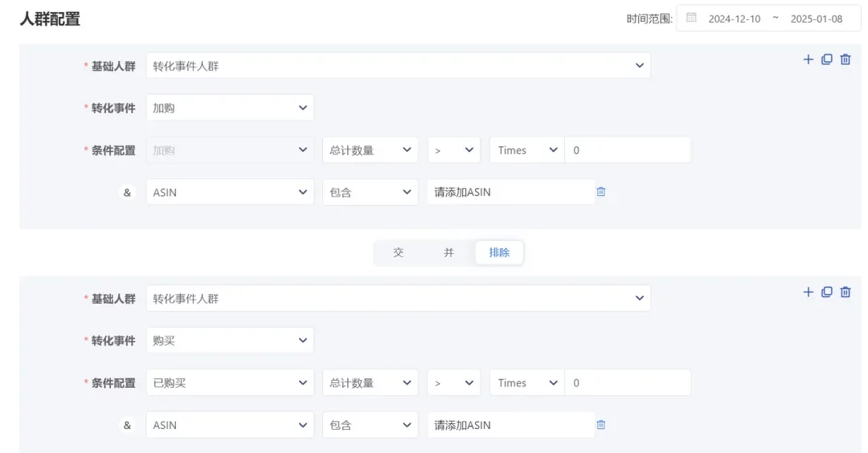Viewport: 868px width, 453px height.
Task: Click the Times value field in second group
Action: (x=627, y=383)
